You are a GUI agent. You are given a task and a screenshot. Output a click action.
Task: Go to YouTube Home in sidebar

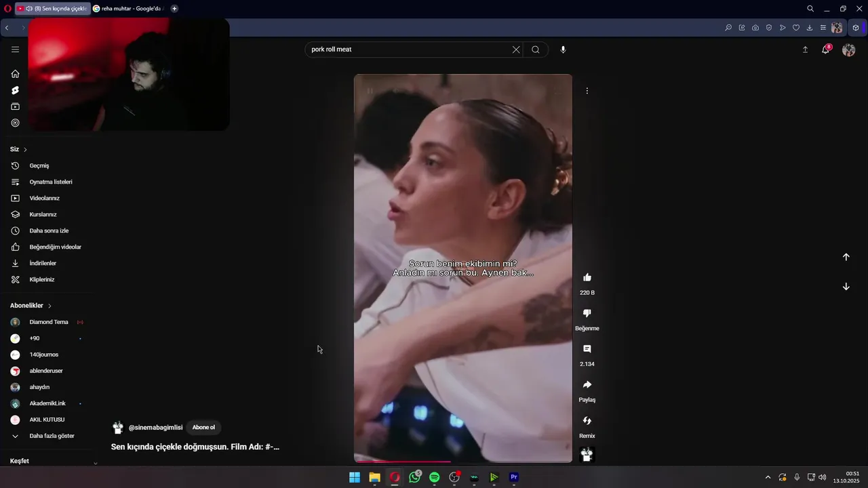[15, 74]
